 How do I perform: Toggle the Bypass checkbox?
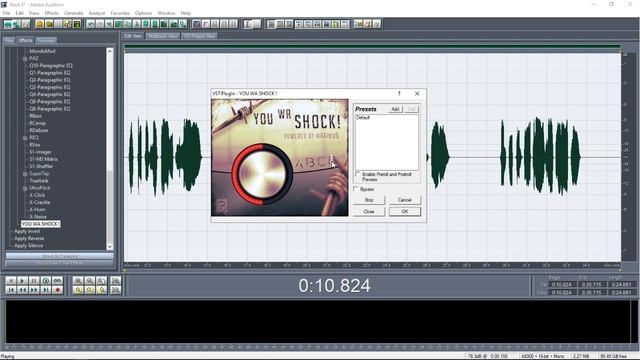(356, 189)
